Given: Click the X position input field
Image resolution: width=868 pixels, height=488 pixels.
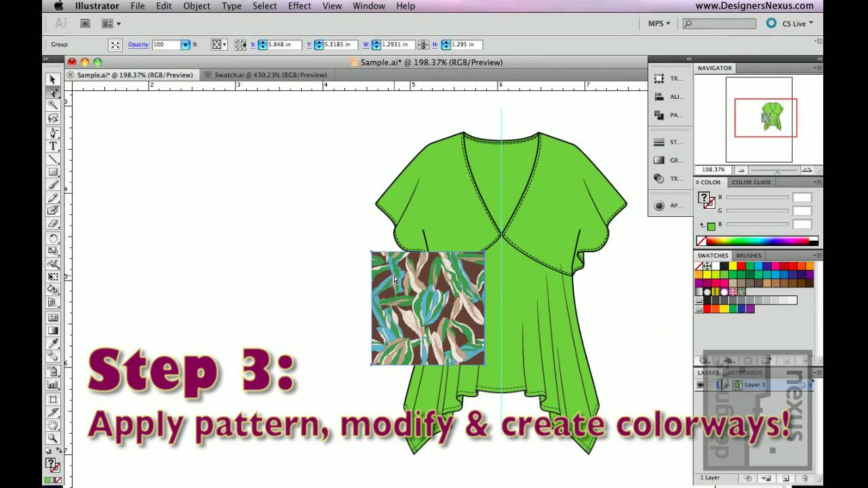Looking at the screenshot, I should click(x=283, y=45).
